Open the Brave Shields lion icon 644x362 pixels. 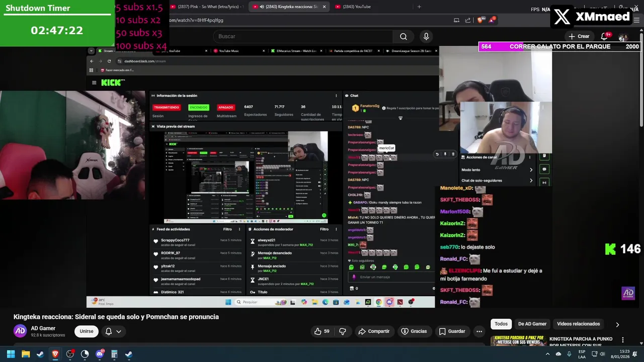480,20
